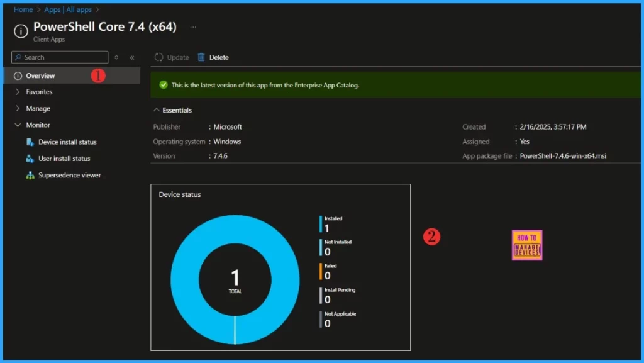The height and width of the screenshot is (363, 644).
Task: Collapse the Essentials section chevron
Action: [157, 110]
